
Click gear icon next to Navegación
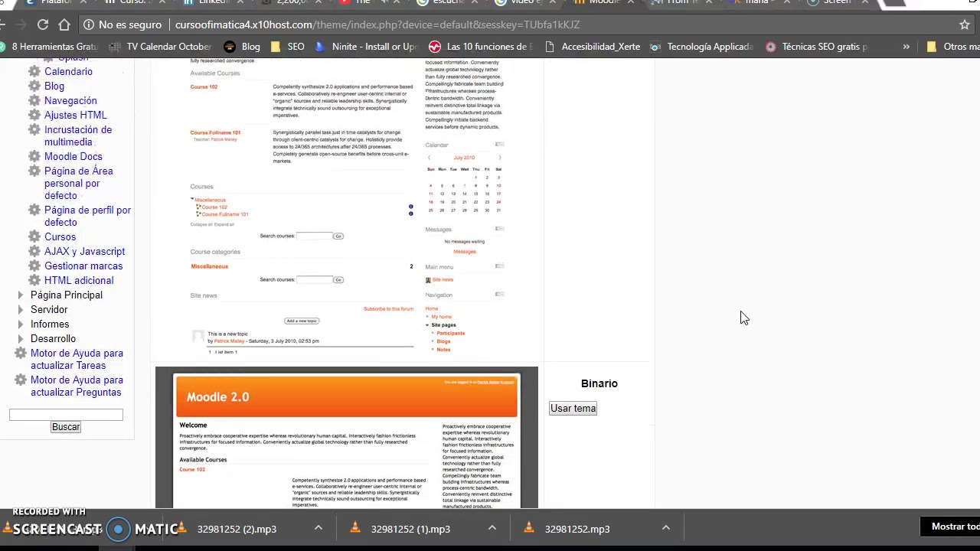(34, 100)
